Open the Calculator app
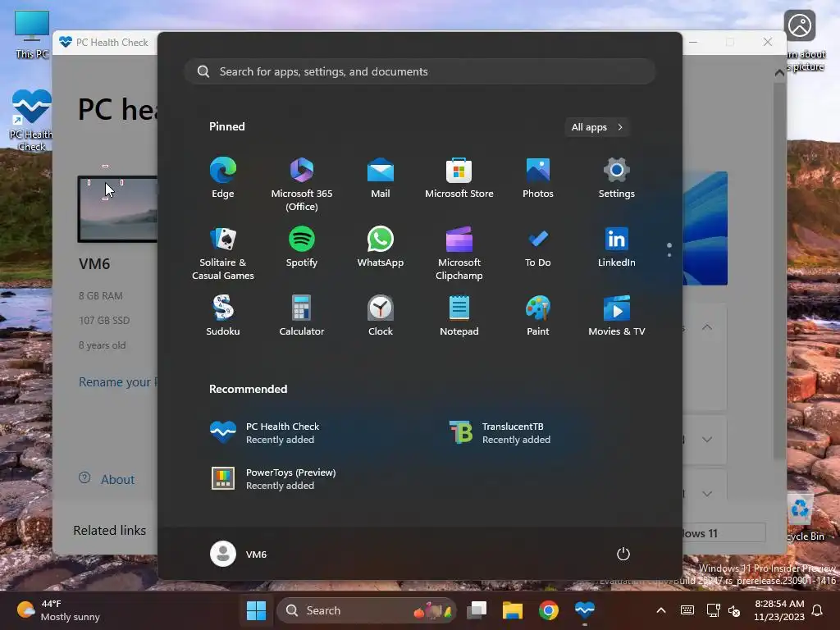 pyautogui.click(x=302, y=316)
